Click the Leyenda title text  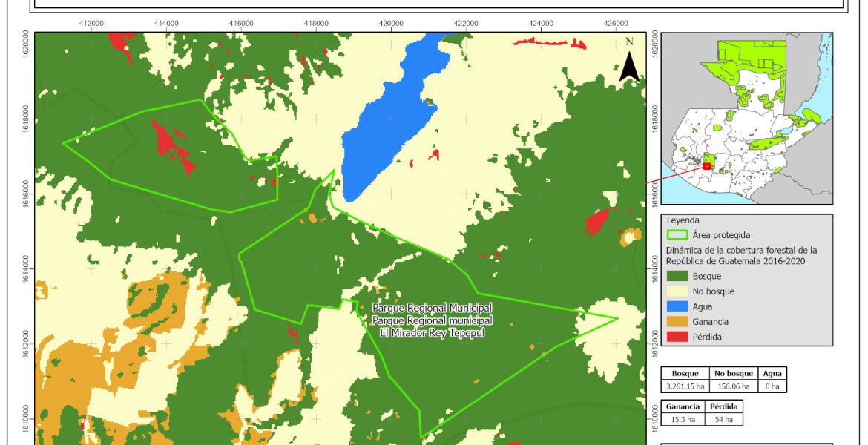tap(683, 220)
